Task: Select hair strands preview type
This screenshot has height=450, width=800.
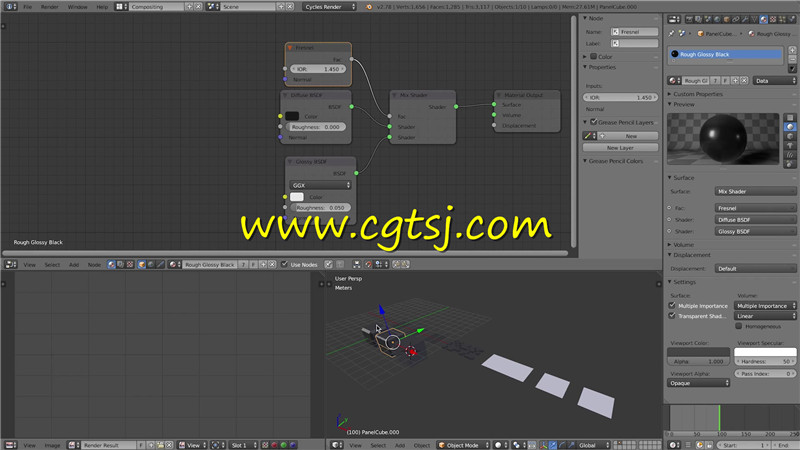Action: [x=790, y=155]
